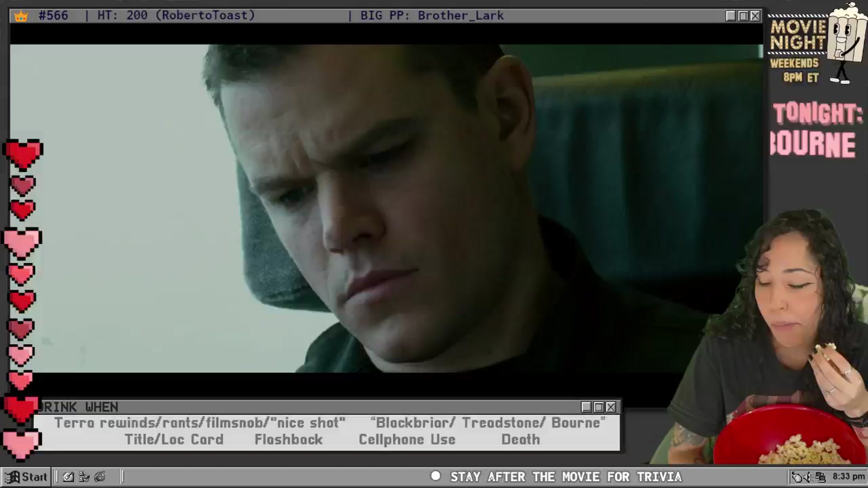Click "BIG PP: Brother_Lark" in the title bar

click(x=432, y=15)
